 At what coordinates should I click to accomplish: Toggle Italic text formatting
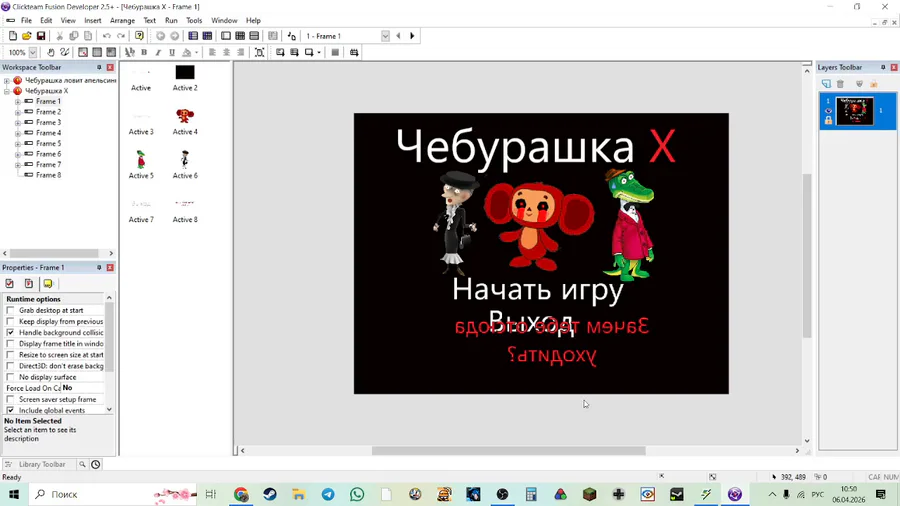pos(158,52)
